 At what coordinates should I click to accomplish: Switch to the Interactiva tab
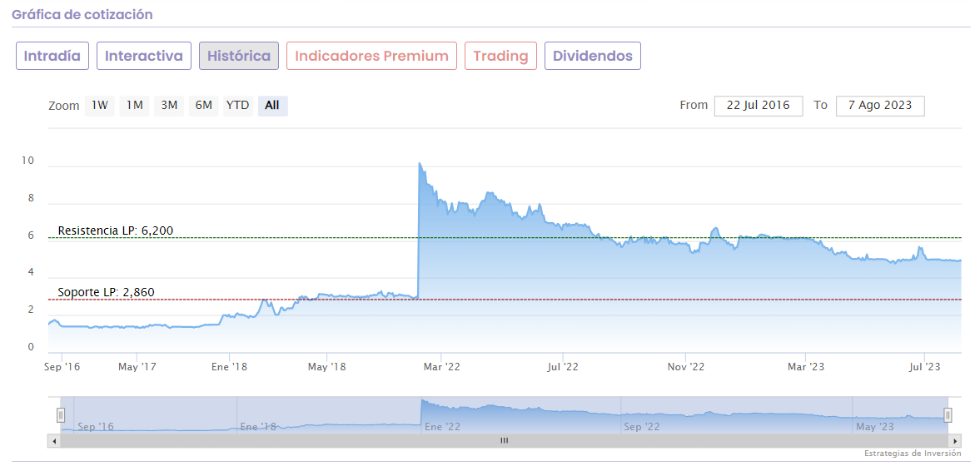144,56
